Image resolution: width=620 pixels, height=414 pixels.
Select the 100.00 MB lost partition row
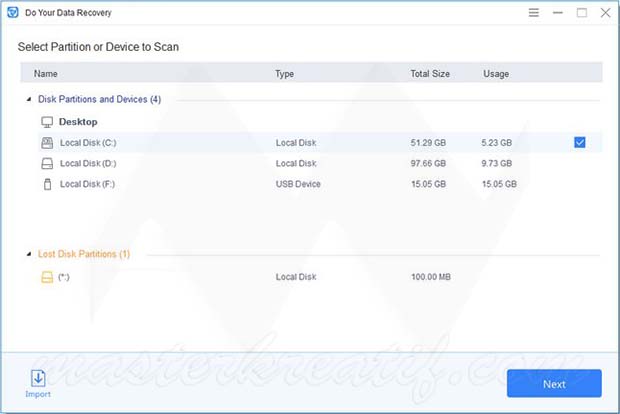300,275
